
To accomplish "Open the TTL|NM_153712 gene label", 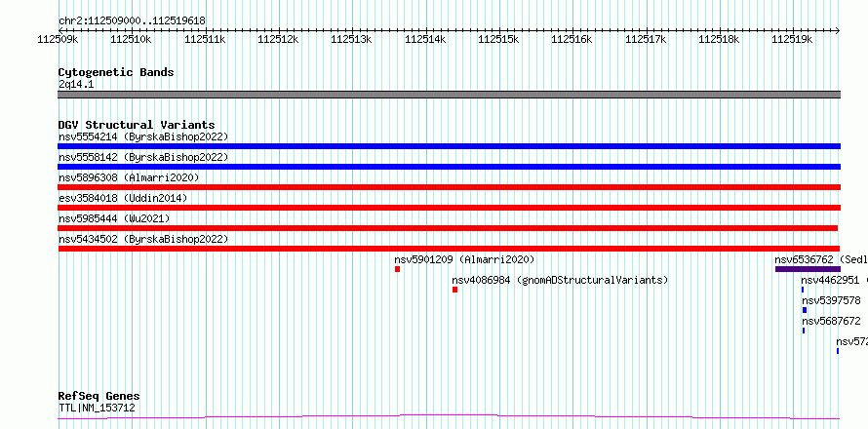I will pyautogui.click(x=97, y=409).
